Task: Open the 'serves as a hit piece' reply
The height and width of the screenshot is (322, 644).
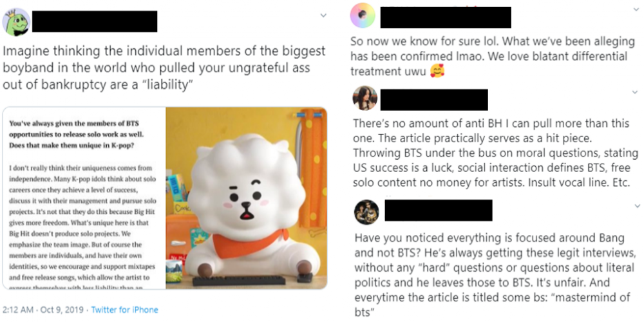Action: click(496, 153)
